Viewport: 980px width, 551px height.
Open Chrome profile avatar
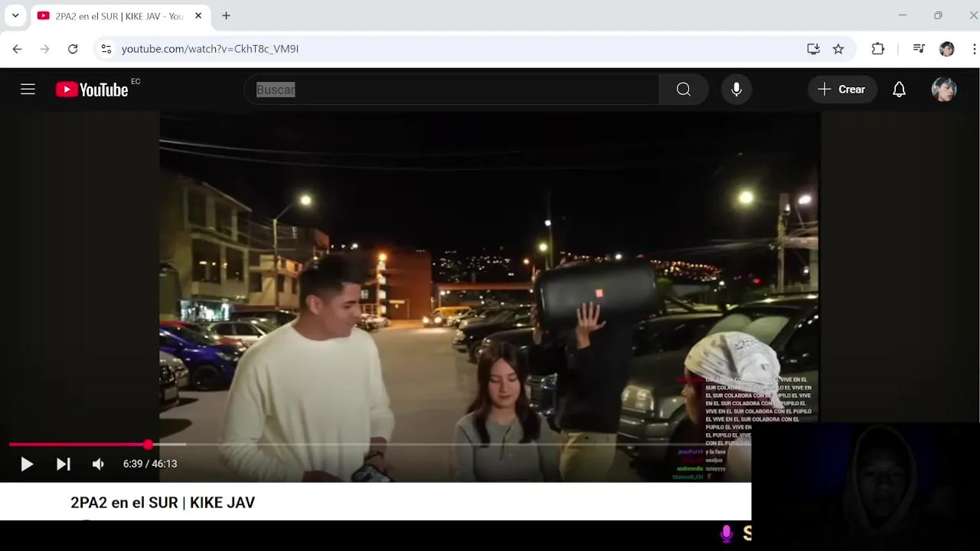[947, 49]
